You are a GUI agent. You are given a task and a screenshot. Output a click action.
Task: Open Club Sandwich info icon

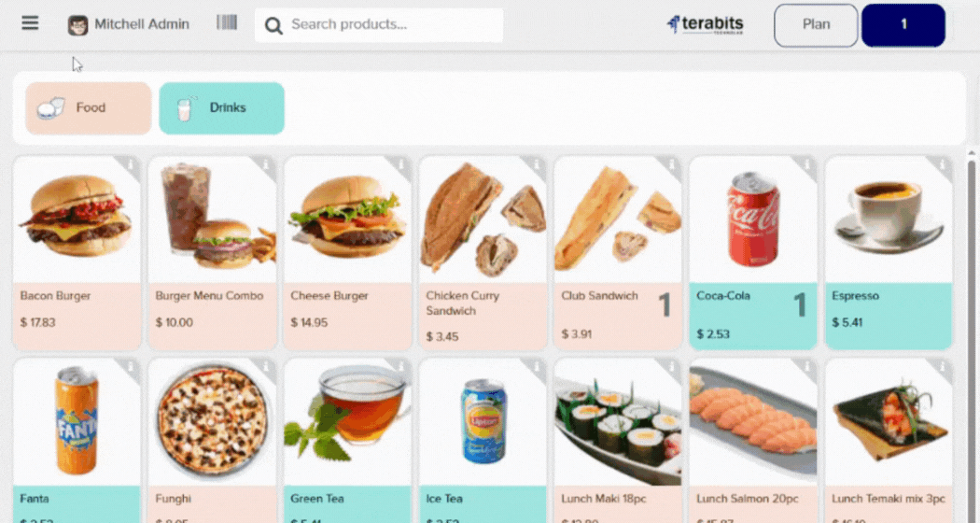[x=671, y=166]
